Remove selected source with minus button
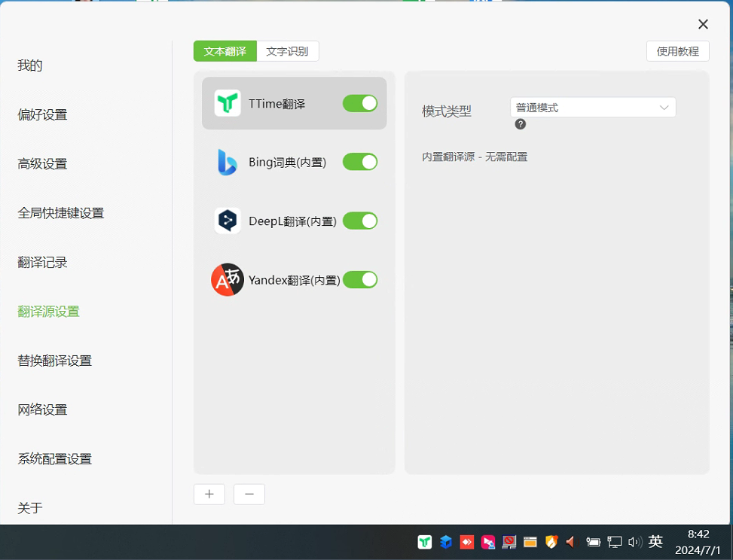 click(249, 494)
